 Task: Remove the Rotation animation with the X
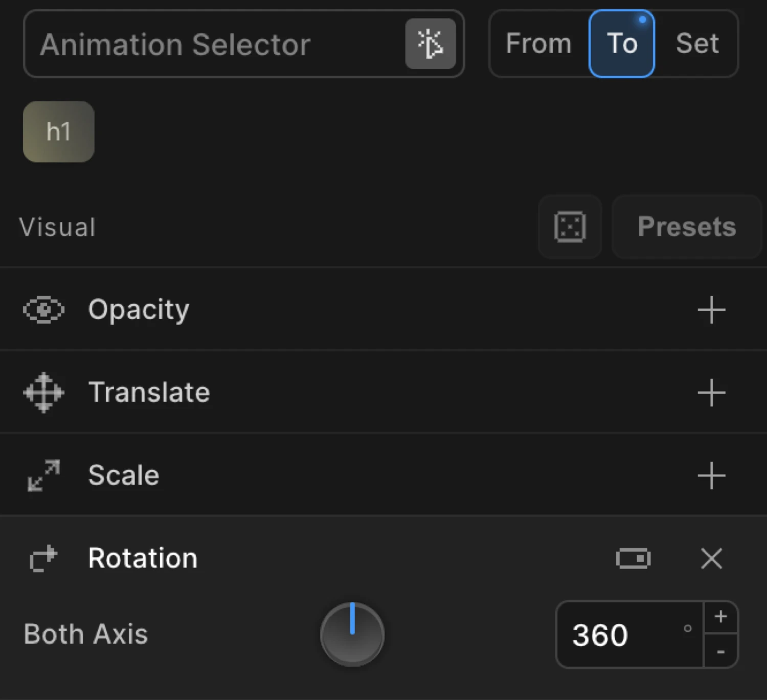[711, 558]
